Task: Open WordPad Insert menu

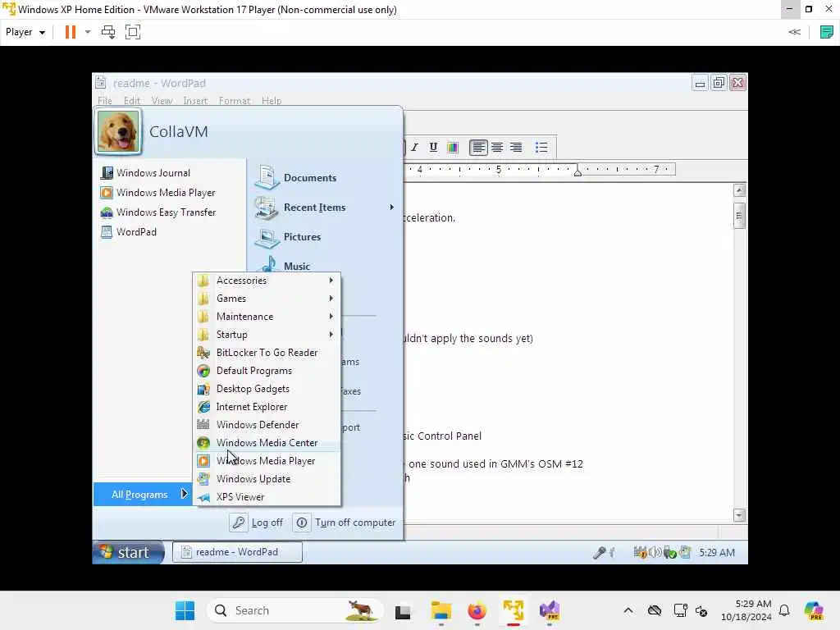Action: click(x=195, y=101)
